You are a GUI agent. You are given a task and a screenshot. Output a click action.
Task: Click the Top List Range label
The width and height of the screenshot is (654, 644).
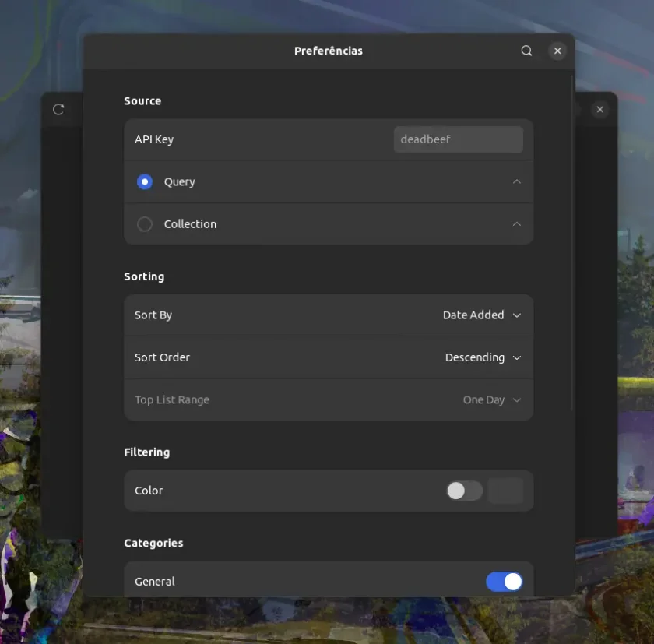(172, 400)
